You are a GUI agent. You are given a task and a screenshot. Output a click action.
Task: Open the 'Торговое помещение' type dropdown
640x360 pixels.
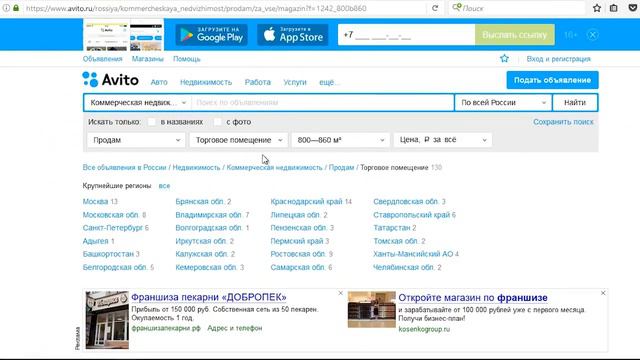coord(238,140)
